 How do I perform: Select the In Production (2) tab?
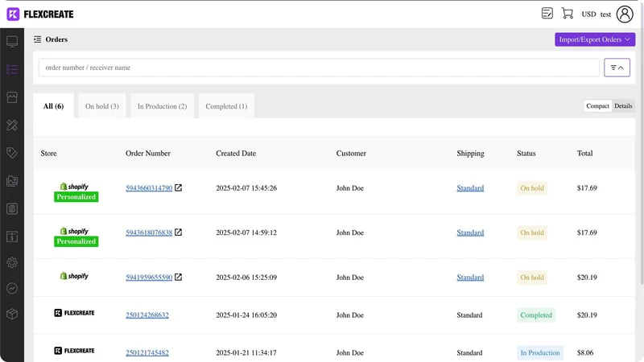tap(163, 106)
